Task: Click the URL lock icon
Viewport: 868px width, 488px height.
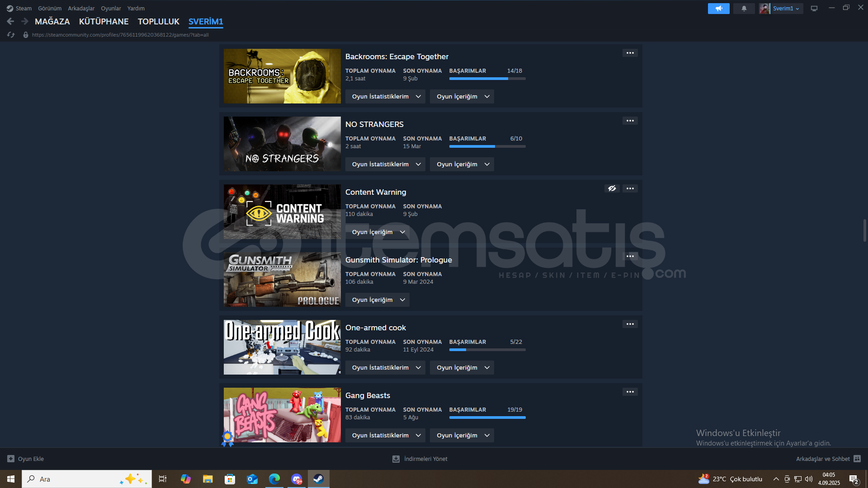Action: tap(26, 35)
